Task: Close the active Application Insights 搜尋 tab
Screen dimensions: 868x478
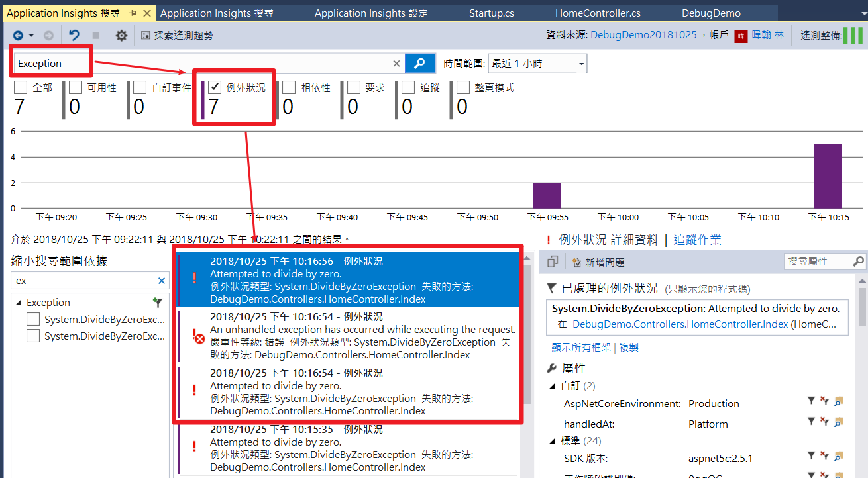Action: [146, 13]
